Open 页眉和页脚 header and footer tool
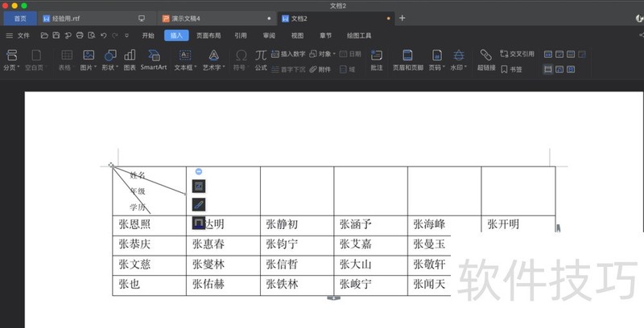The width and height of the screenshot is (644, 328). pos(408,59)
